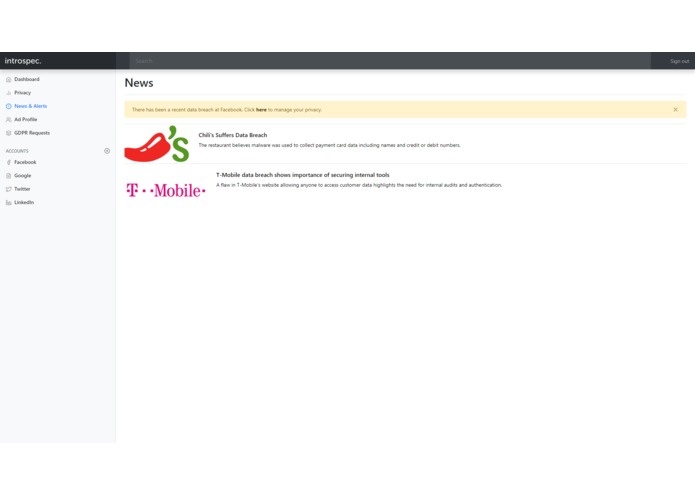Click the GDPR Requests icon
The image size is (695, 494).
click(8, 133)
